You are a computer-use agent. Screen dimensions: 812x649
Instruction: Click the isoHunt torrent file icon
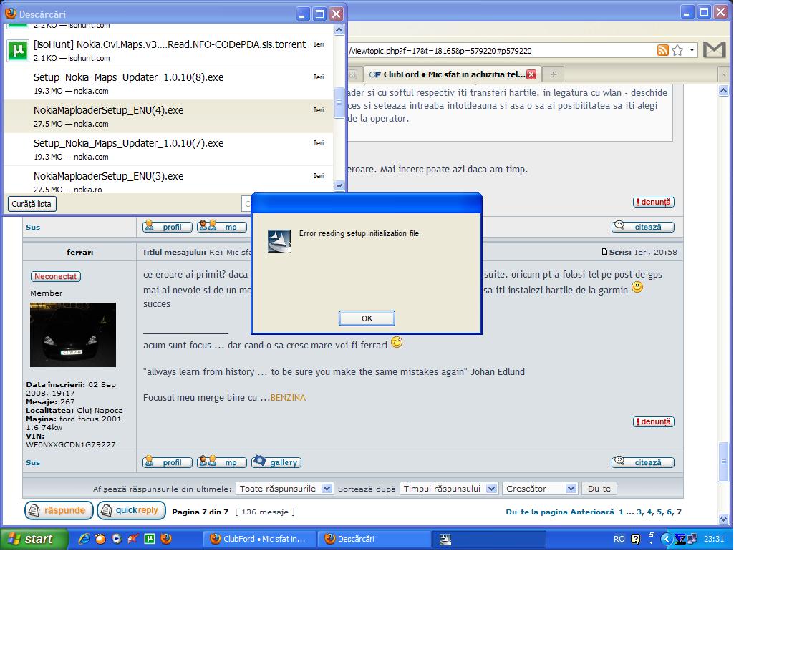17,51
